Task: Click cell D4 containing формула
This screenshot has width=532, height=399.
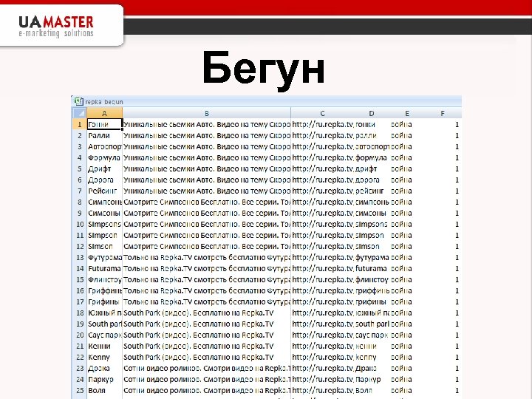Action: coord(372,158)
